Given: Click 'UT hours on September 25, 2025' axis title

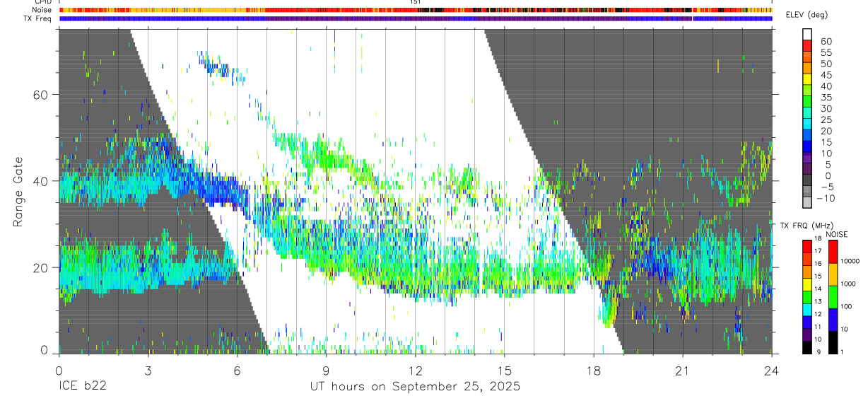Looking at the screenshot, I should point(415,387).
